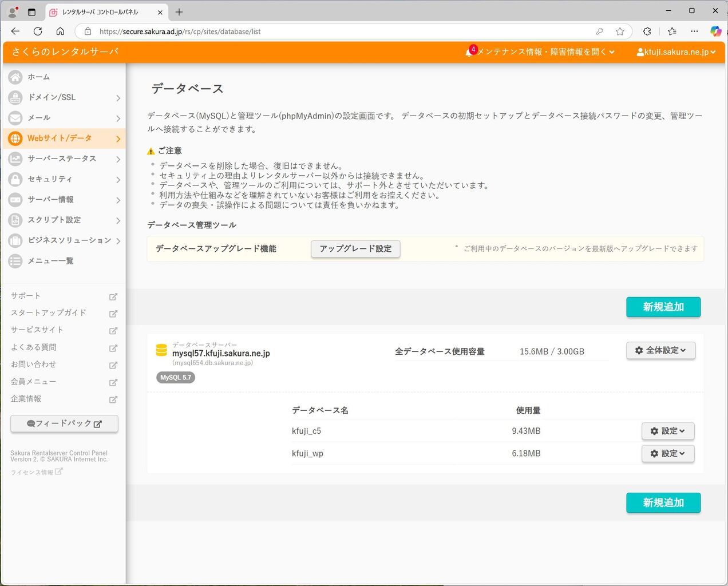Click the Security padlock icon in sidebar
This screenshot has height=586, width=728.
click(x=15, y=179)
